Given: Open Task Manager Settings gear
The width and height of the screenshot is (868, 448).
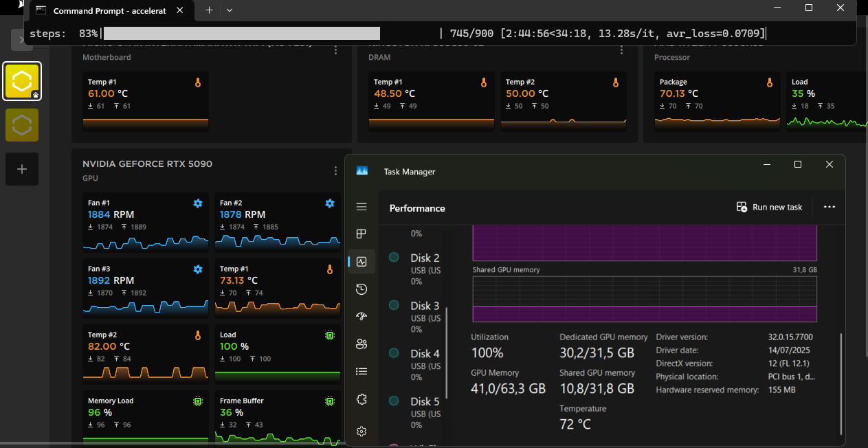Looking at the screenshot, I should pyautogui.click(x=361, y=432).
